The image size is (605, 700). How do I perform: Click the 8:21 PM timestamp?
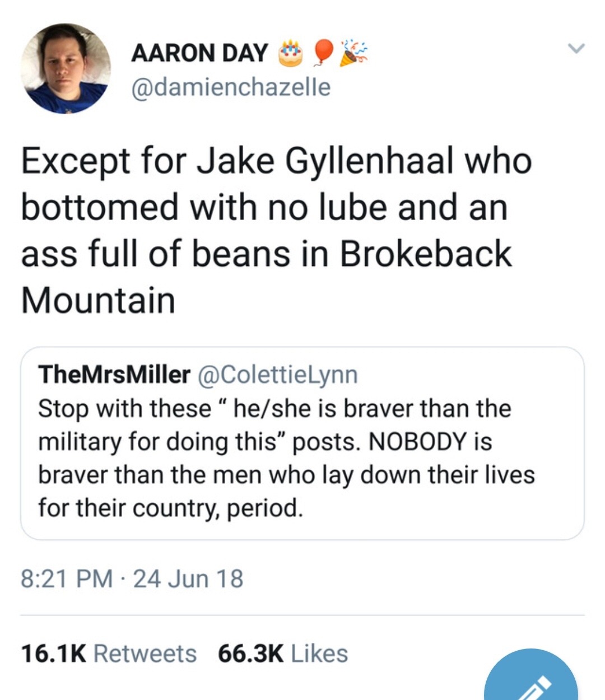pyautogui.click(x=66, y=578)
